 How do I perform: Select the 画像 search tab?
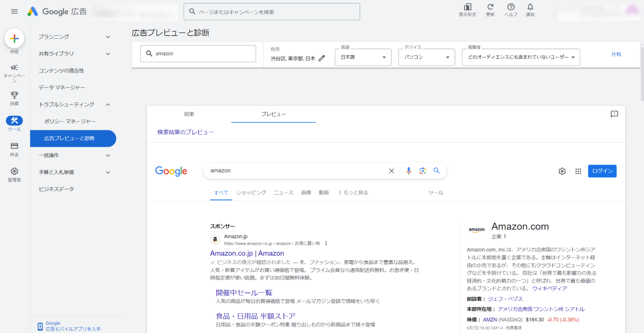[306, 192]
